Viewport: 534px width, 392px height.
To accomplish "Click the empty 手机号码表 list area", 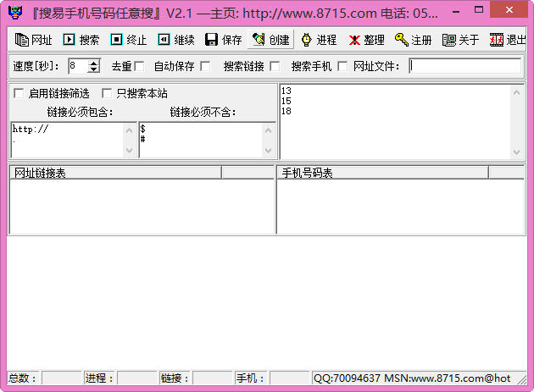I will (401, 207).
